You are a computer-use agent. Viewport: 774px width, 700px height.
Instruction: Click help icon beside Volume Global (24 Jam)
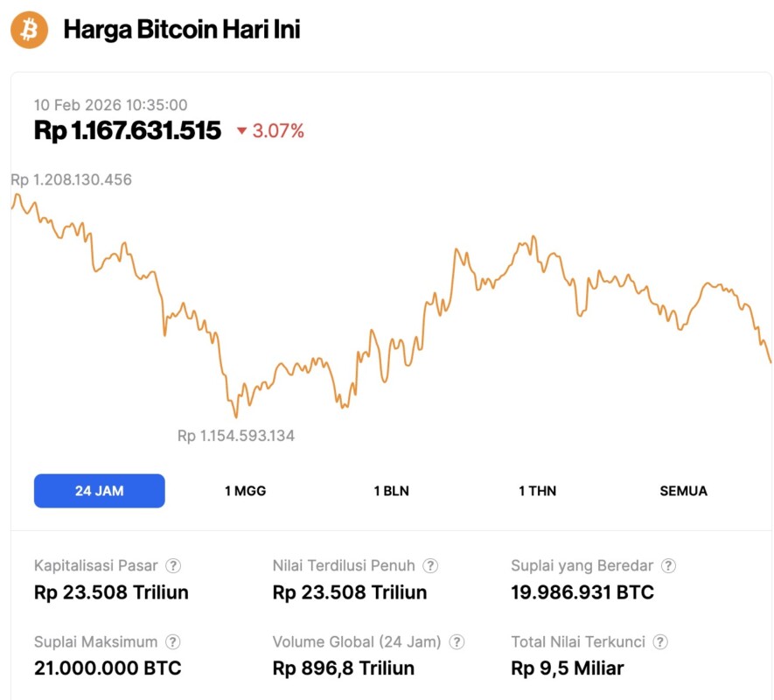pos(457,642)
